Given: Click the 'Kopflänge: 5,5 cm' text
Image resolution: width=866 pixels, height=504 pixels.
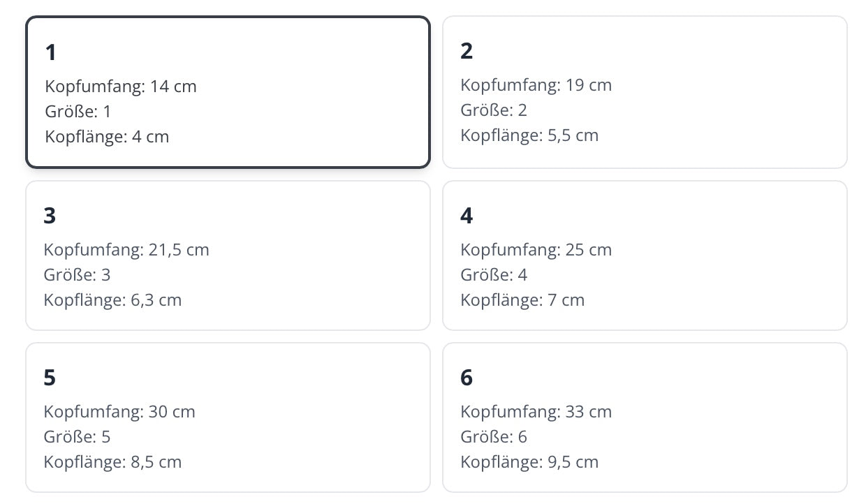Looking at the screenshot, I should (529, 135).
